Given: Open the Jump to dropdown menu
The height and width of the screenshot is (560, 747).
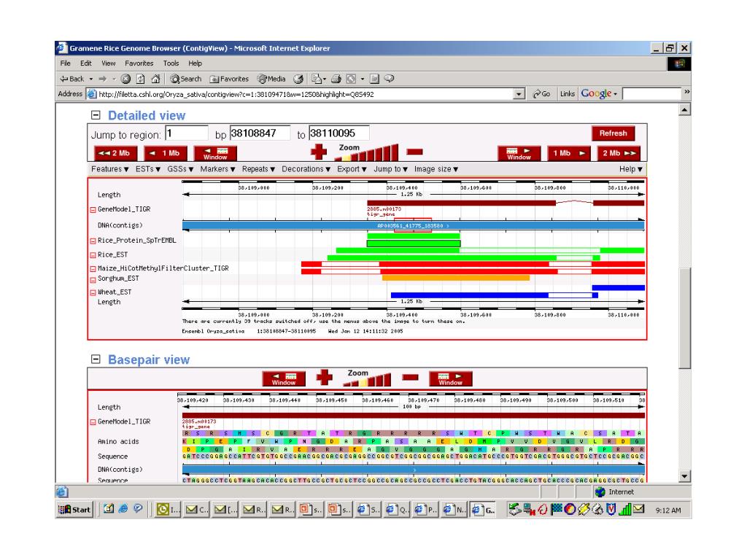Looking at the screenshot, I should tap(391, 169).
